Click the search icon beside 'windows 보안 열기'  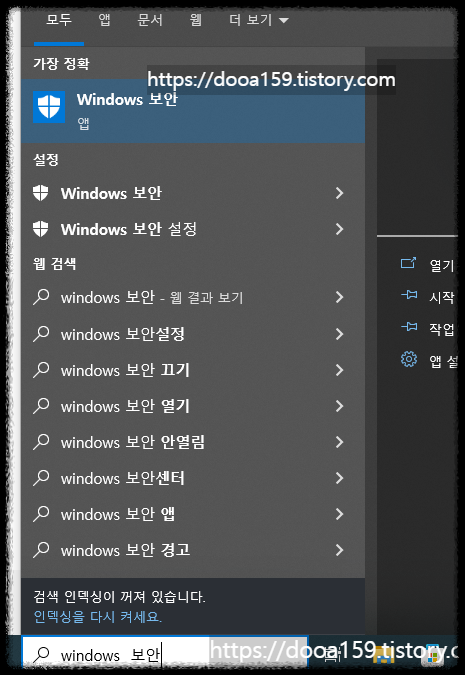(x=41, y=406)
